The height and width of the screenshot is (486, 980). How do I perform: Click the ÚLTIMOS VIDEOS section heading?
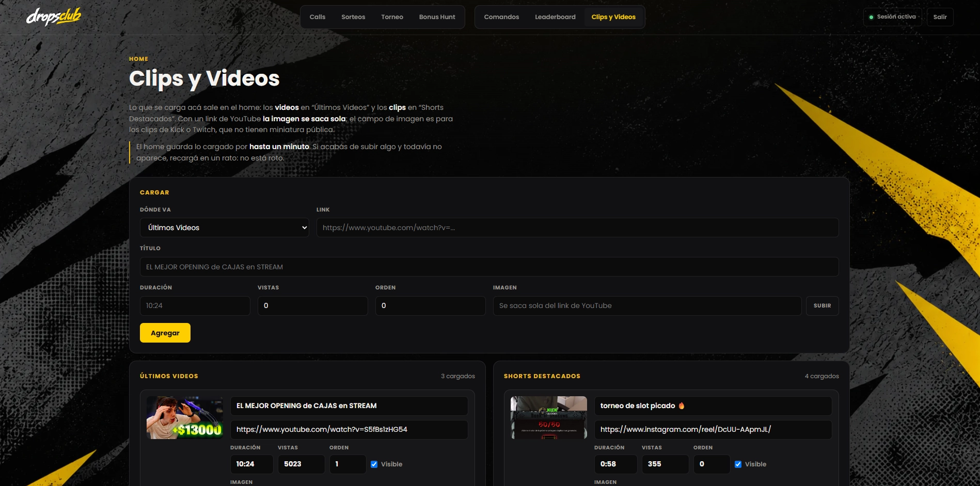[169, 376]
